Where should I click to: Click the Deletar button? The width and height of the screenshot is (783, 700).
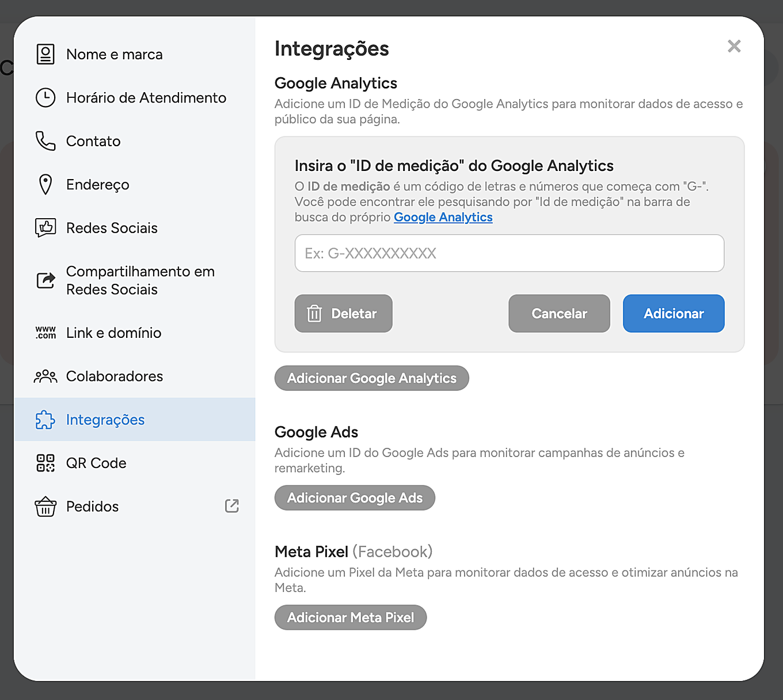344,314
